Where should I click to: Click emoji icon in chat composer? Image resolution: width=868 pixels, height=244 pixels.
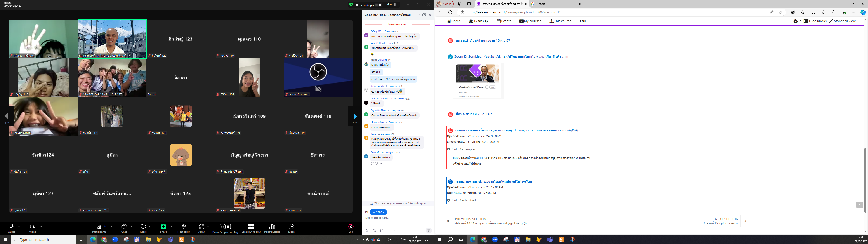374,231
